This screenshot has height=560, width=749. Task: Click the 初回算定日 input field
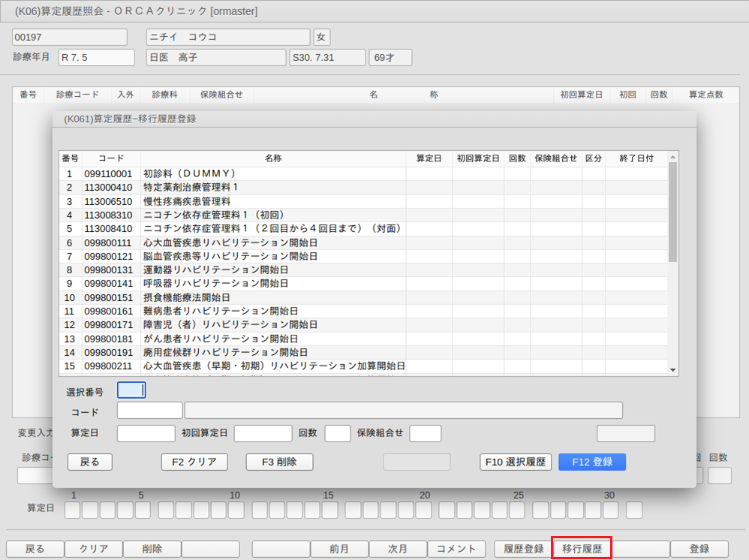click(x=263, y=433)
